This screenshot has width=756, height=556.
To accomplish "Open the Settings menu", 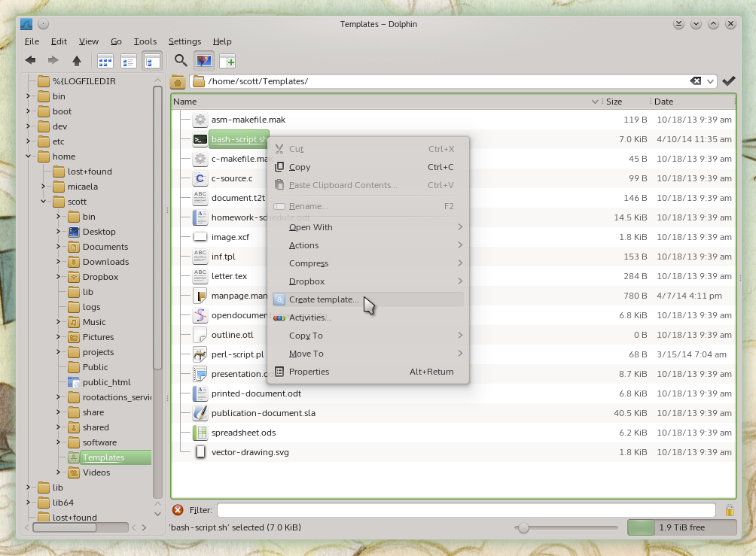I will coord(184,41).
